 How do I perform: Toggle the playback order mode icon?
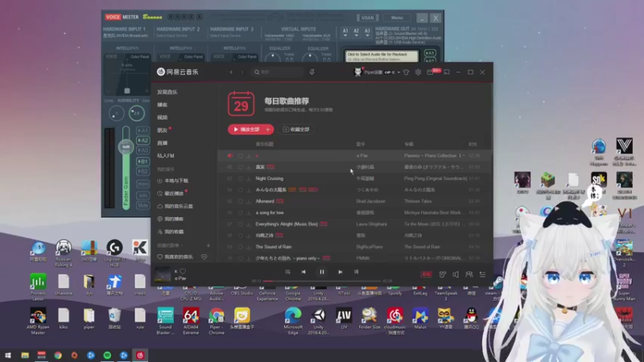pyautogui.click(x=287, y=272)
